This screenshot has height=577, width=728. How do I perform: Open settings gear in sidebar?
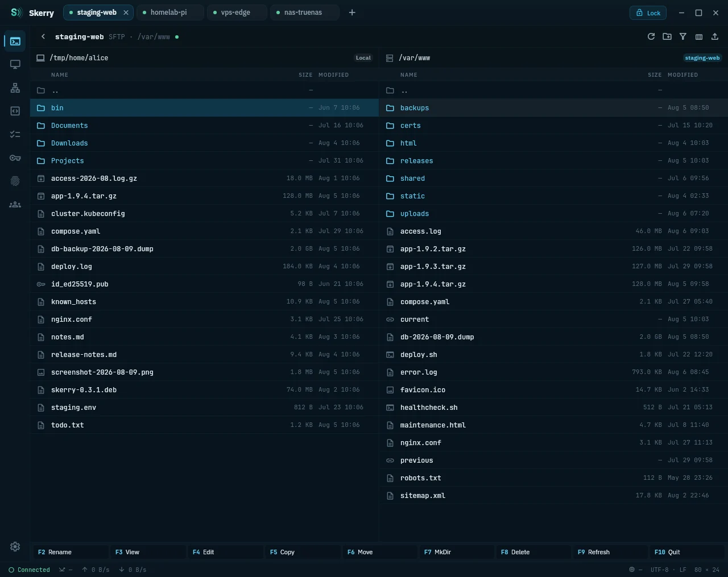point(15,546)
